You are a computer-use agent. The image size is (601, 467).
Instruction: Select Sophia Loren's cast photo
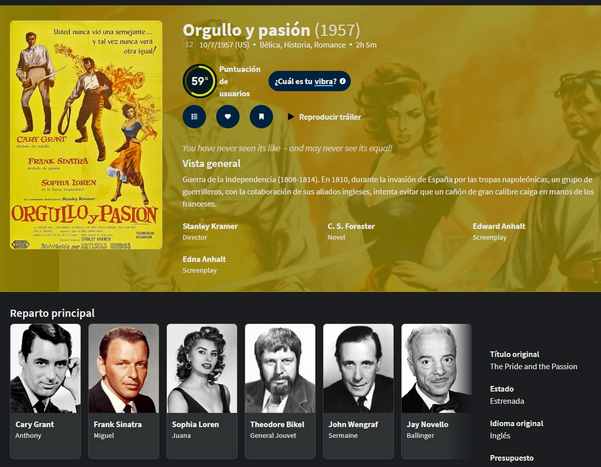pos(202,368)
